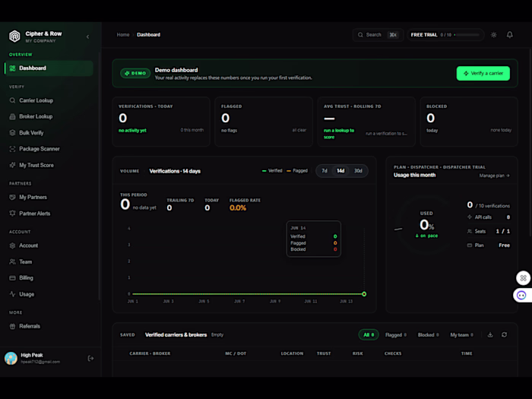Click the Jun 14 chart data point
The image size is (532, 399).
tap(364, 294)
